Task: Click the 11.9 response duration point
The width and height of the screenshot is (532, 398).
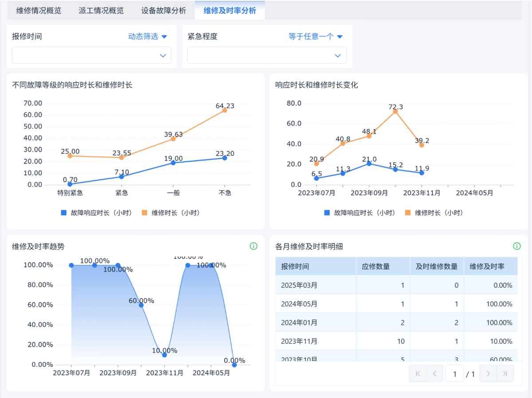Action: [x=422, y=173]
